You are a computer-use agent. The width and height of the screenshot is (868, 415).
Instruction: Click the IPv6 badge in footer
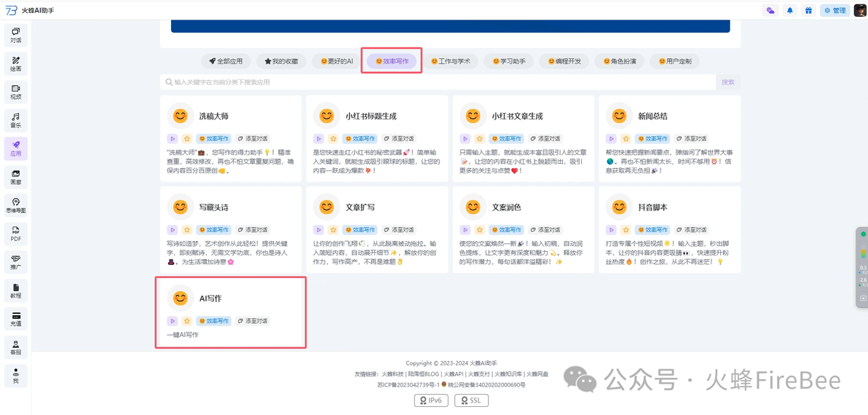point(431,400)
